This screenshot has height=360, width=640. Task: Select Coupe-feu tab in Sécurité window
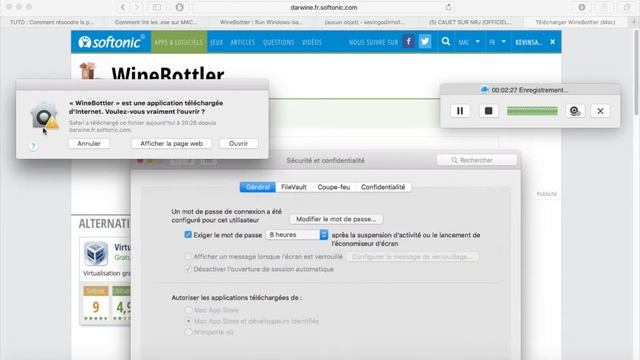(333, 187)
